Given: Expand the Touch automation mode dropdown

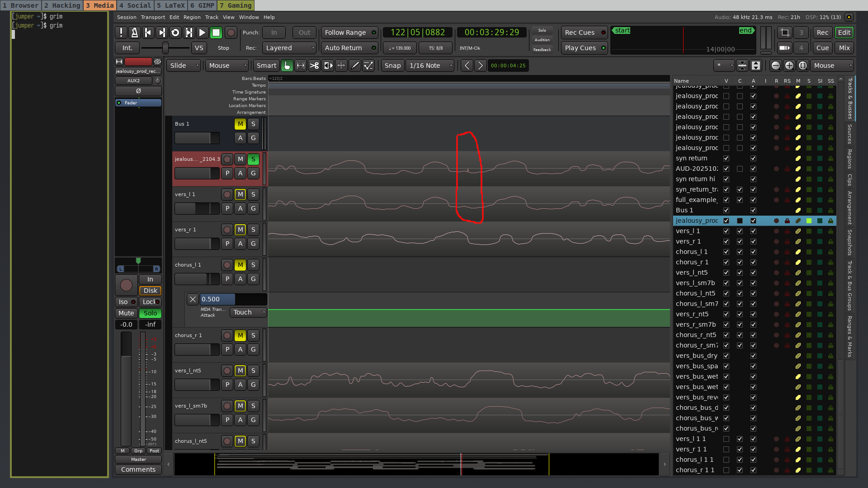Looking at the screenshot, I should (x=248, y=312).
